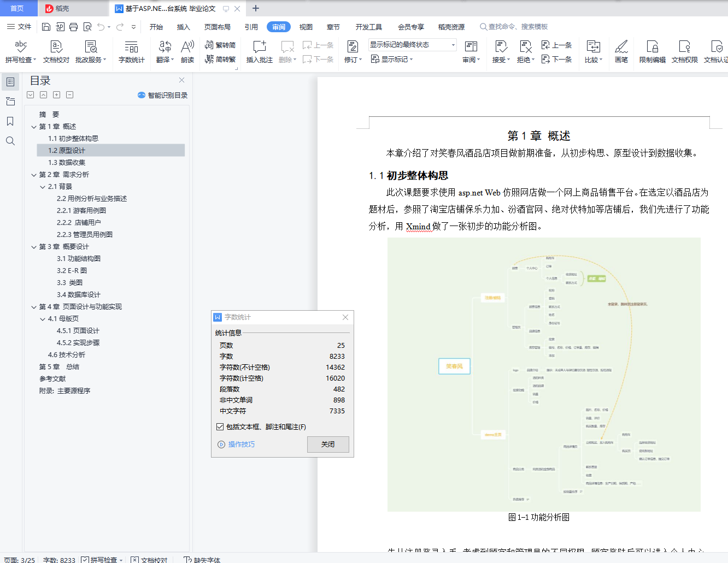This screenshot has height=563, width=728.
Task: Collapse the 第 4 章 页面设计与功能实现 node
Action: click(34, 307)
